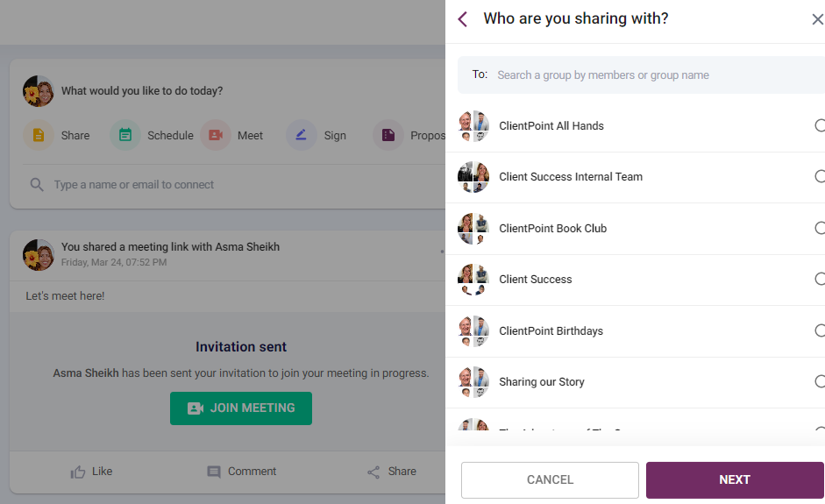
Task: Open the purple Proposal icon
Action: 388,135
